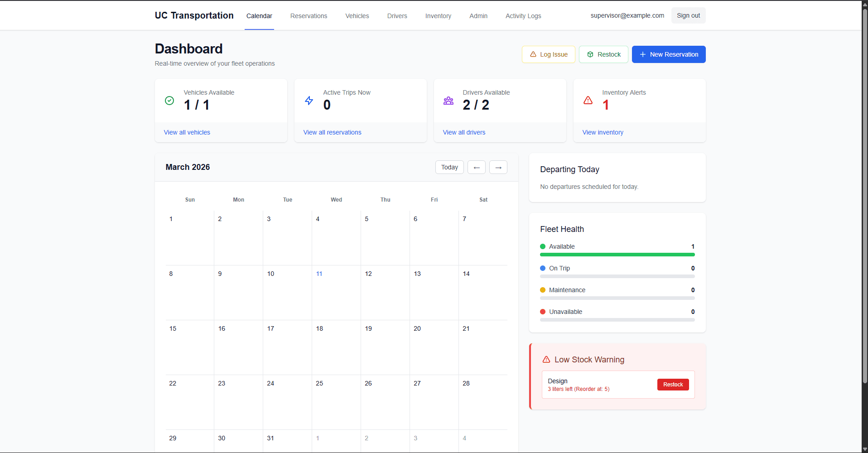This screenshot has height=453, width=868.
Task: Click the green Restock button in header
Action: 603,54
